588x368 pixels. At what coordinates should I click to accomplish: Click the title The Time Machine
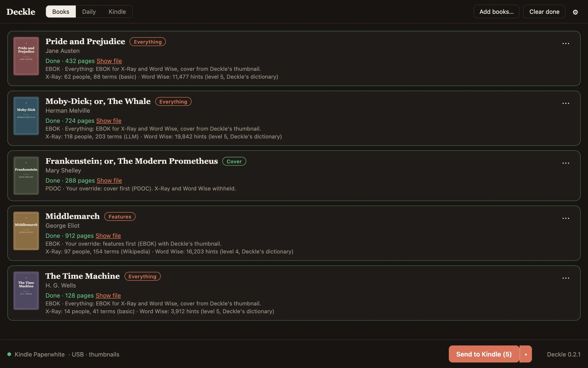pos(83,276)
